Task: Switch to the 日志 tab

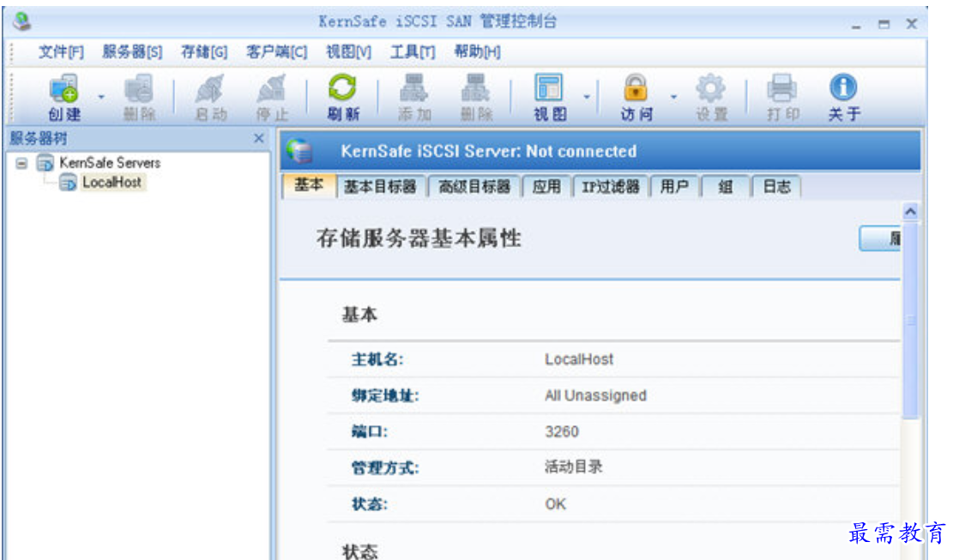Action: (776, 187)
